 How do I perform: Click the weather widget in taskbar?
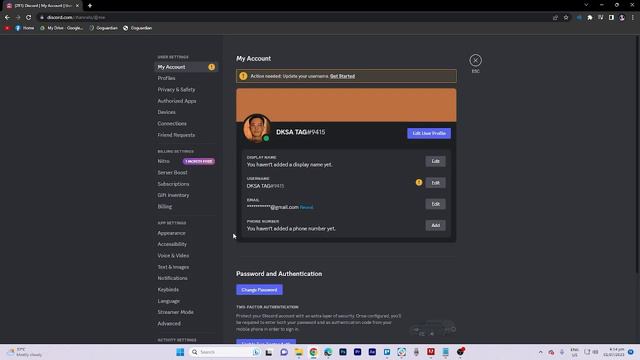click(25, 352)
